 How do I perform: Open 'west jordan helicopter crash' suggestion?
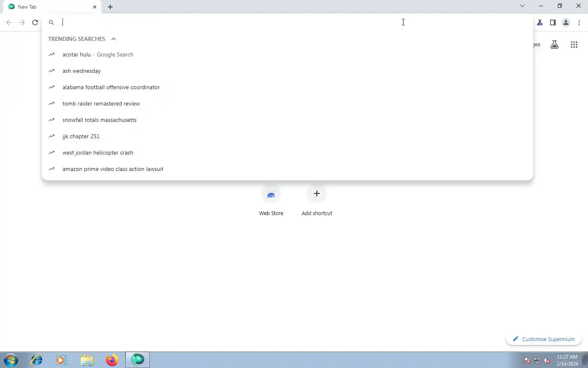(x=287, y=153)
